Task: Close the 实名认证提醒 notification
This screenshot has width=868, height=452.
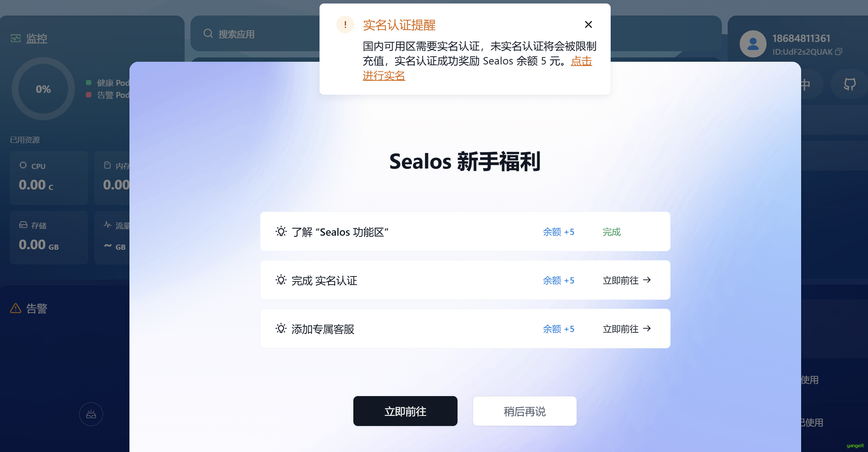Action: (x=588, y=24)
